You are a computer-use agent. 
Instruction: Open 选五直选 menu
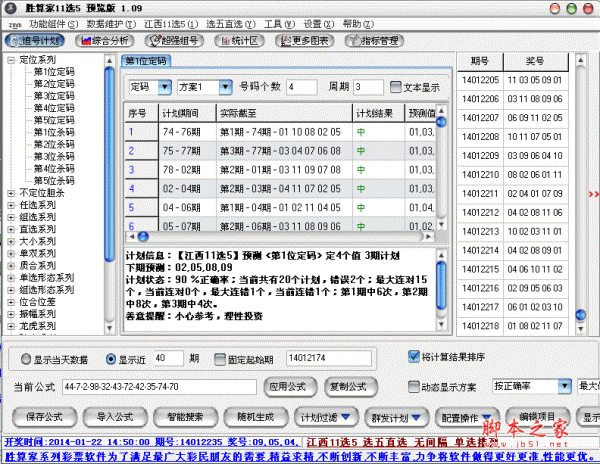231,24
